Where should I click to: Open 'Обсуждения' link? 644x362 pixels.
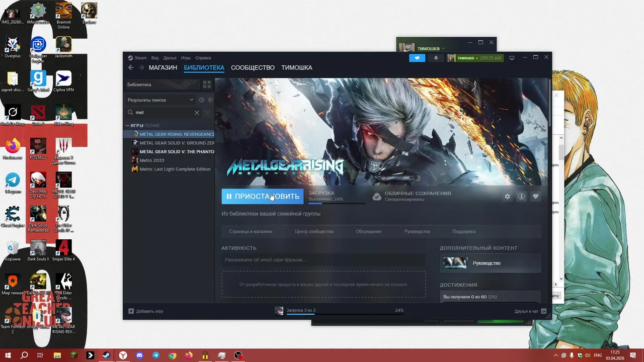[x=369, y=231]
